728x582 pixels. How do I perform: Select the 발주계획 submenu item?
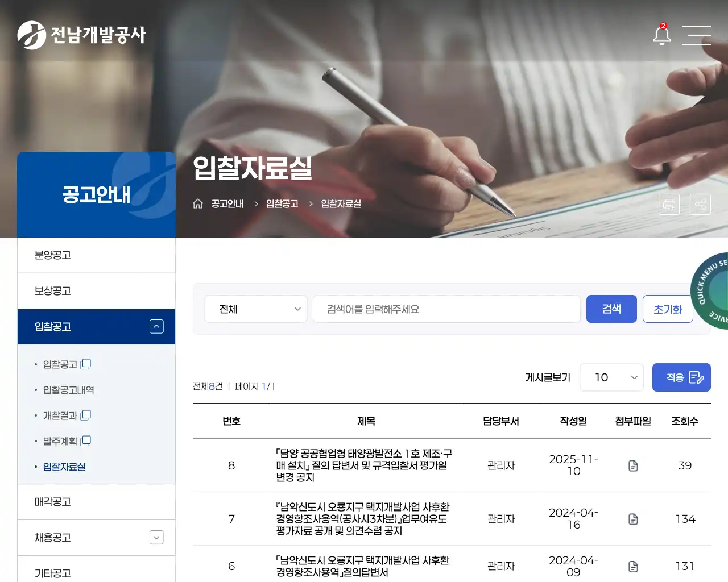(x=60, y=441)
